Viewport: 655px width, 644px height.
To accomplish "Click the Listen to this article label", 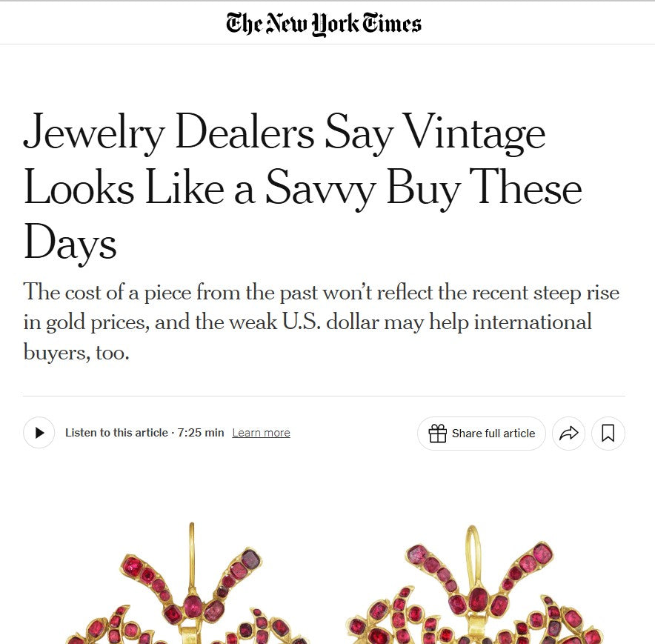I will 116,433.
